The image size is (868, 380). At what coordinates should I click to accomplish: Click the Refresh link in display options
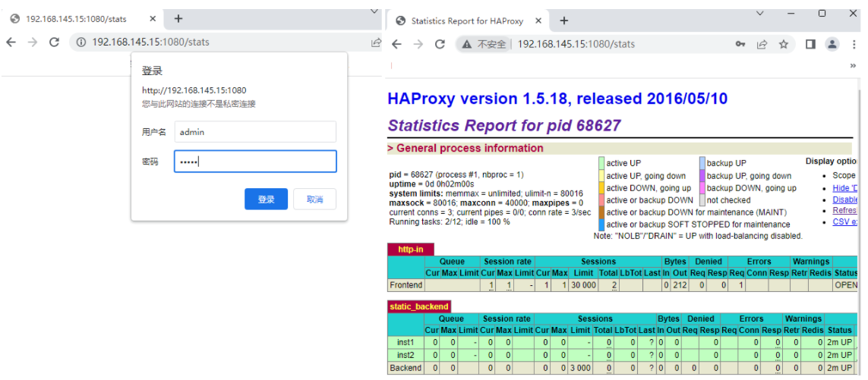(844, 211)
